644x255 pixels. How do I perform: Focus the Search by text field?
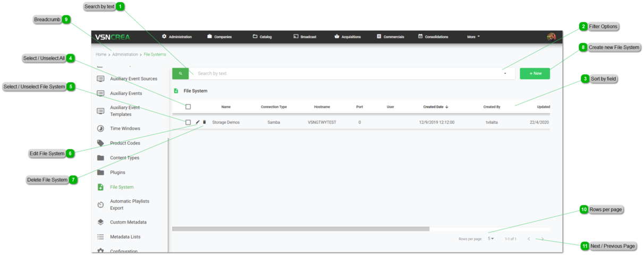coord(345,73)
